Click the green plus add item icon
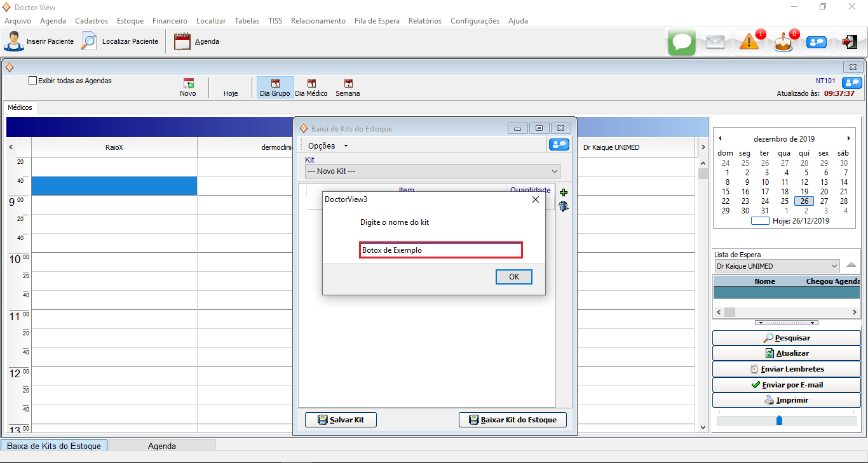This screenshot has height=463, width=868. [x=563, y=192]
